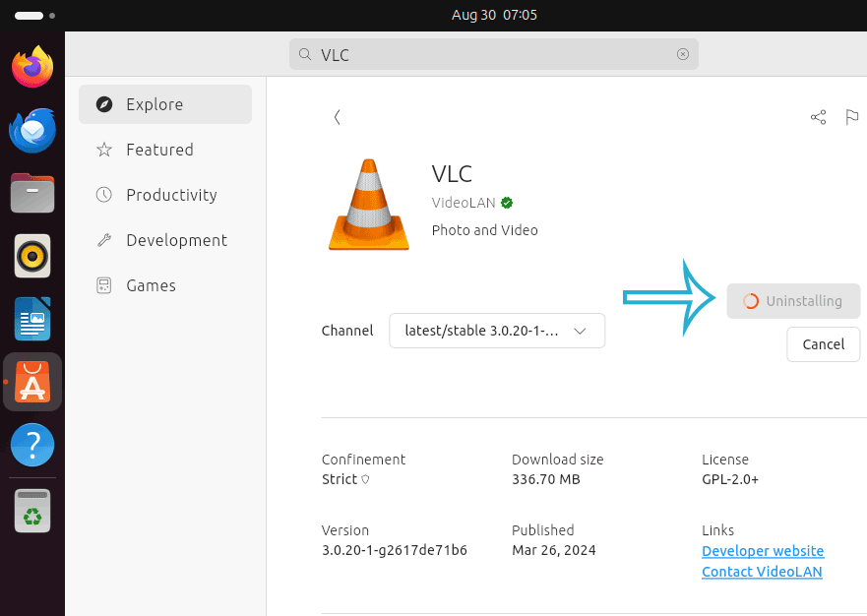Click the Channel dropdown chevron arrow
The image size is (867, 616).
tap(580, 332)
